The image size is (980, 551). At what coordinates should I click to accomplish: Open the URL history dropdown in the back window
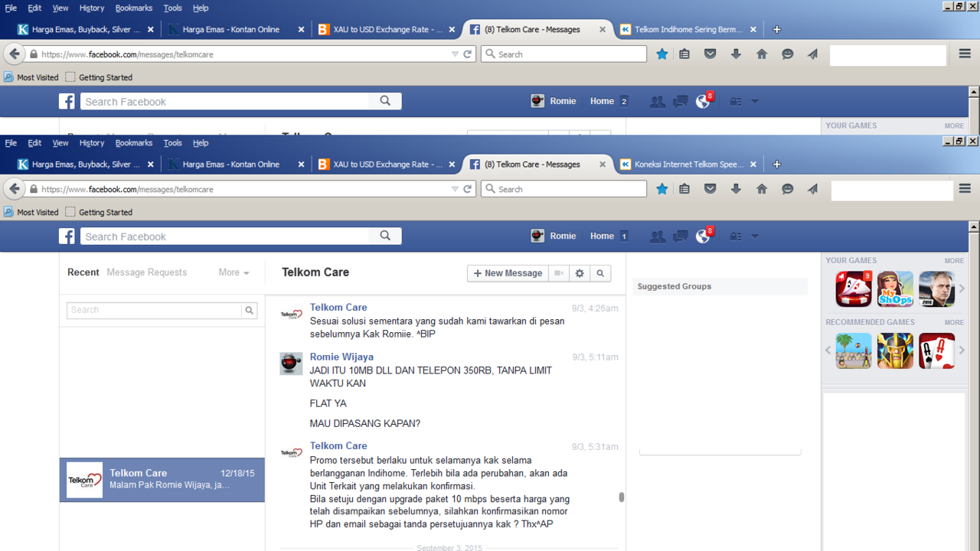[x=455, y=54]
